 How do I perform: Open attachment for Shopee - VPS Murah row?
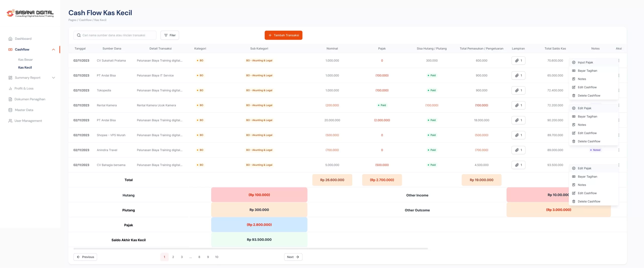(518, 135)
